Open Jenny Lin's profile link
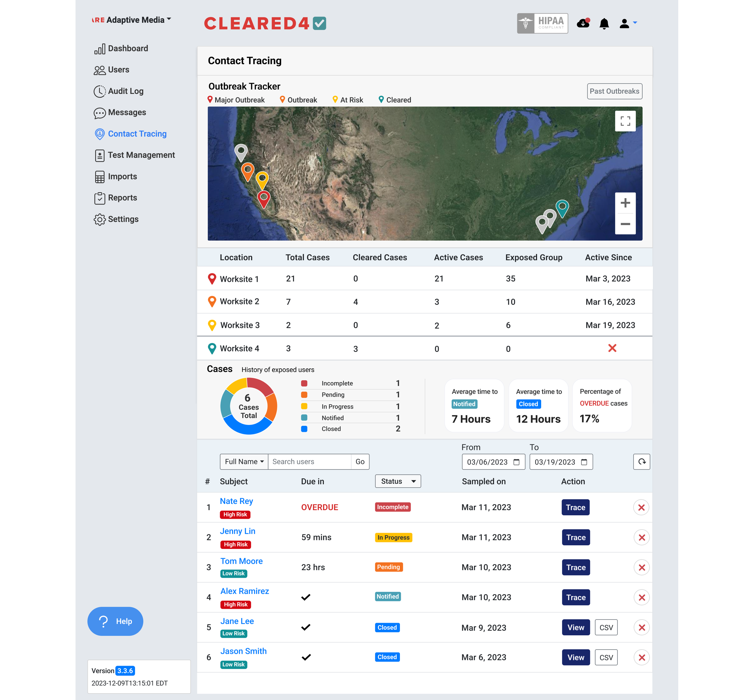 [238, 531]
